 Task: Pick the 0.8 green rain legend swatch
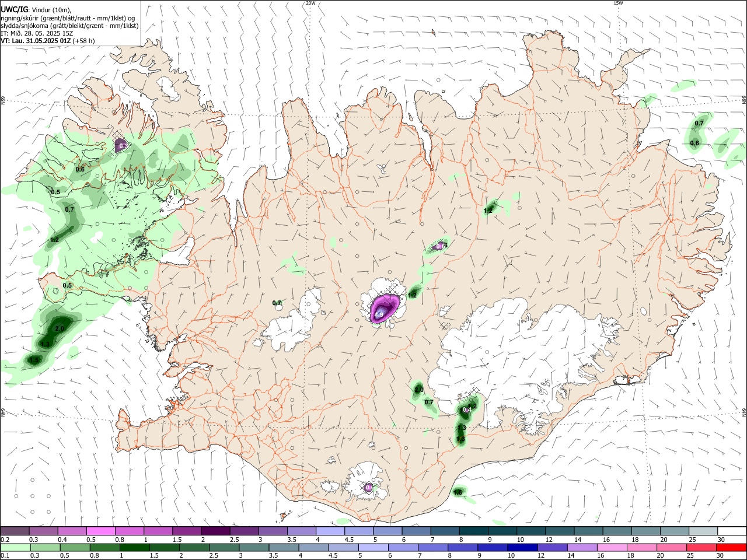[x=104, y=548]
